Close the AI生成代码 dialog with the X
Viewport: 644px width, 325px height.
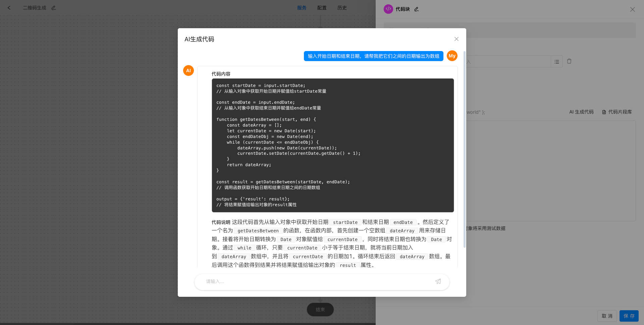[x=456, y=39]
